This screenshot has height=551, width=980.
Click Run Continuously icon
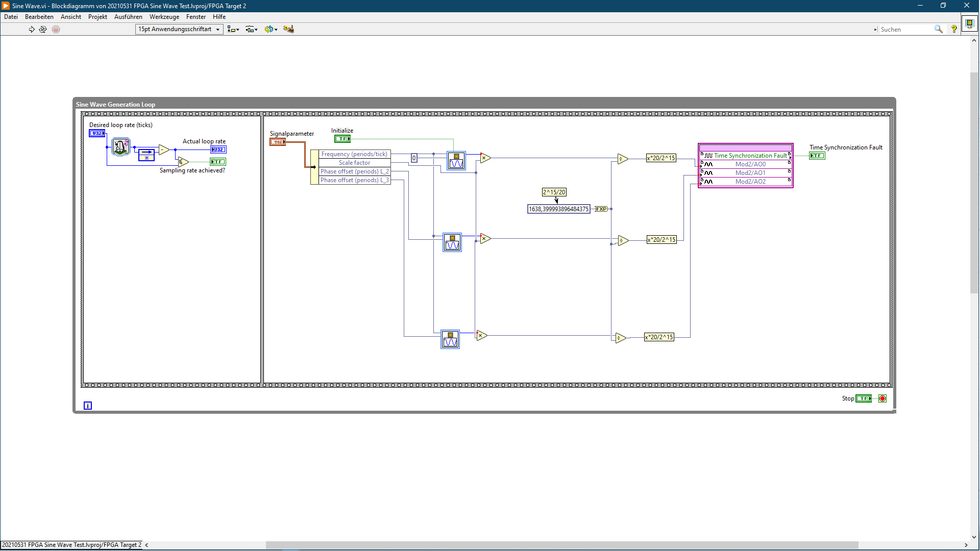tap(43, 30)
